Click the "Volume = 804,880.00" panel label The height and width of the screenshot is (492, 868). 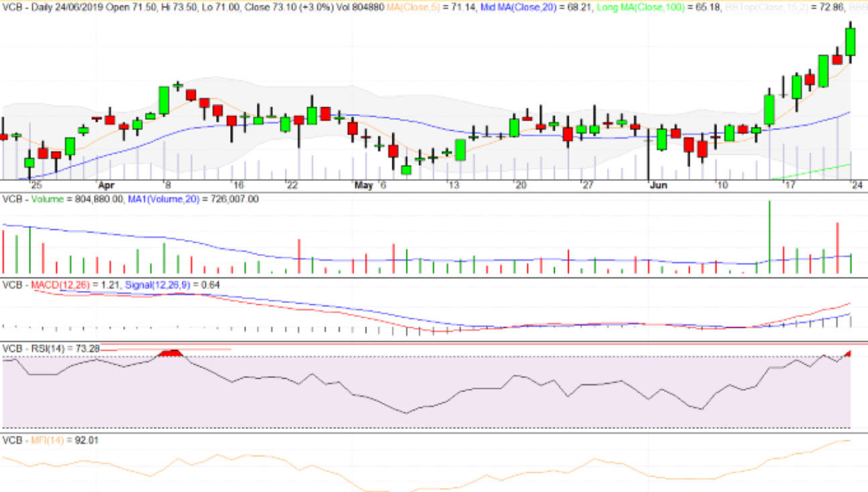pyautogui.click(x=79, y=199)
